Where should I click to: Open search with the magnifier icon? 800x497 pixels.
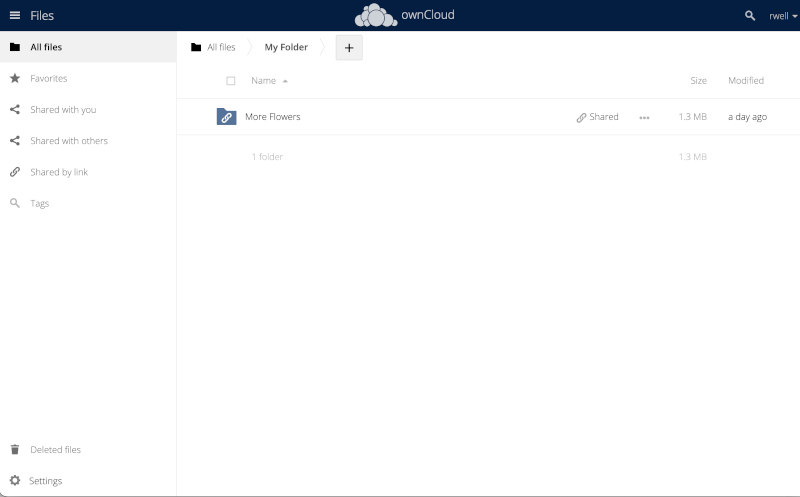[749, 16]
